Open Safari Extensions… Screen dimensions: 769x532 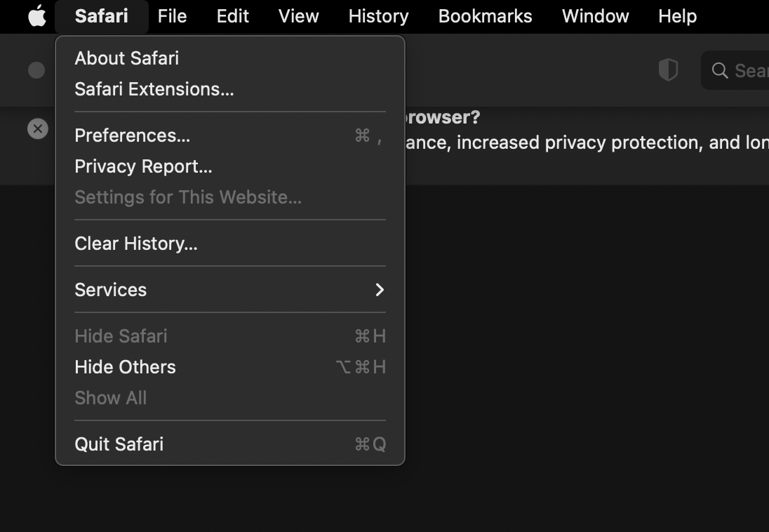230,89
